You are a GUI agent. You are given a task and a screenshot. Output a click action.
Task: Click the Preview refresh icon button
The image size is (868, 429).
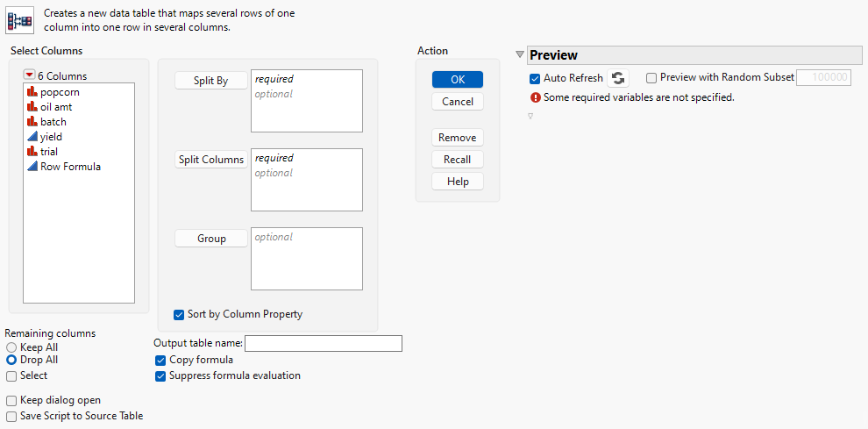[618, 78]
